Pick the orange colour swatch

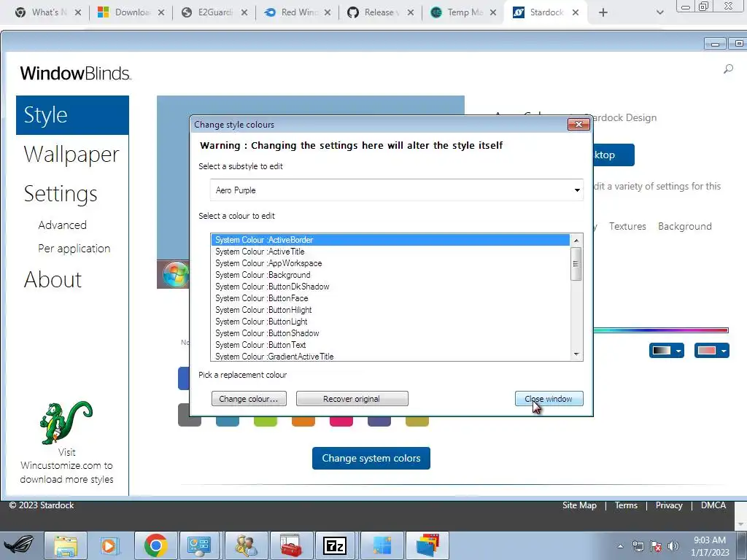click(303, 421)
